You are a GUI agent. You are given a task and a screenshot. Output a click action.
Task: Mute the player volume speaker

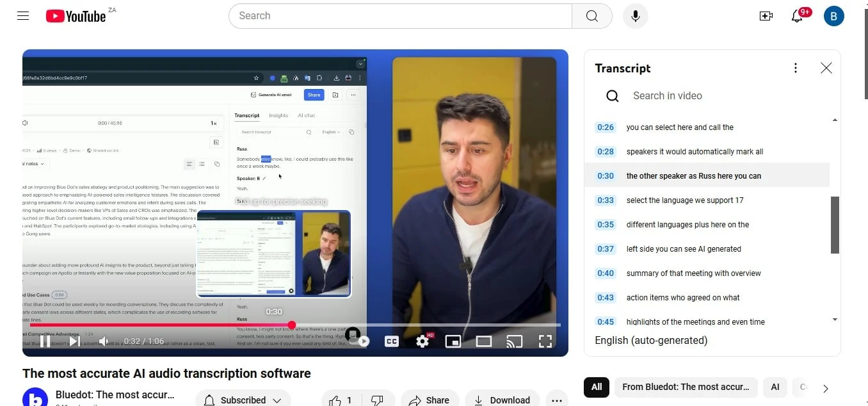tap(103, 341)
